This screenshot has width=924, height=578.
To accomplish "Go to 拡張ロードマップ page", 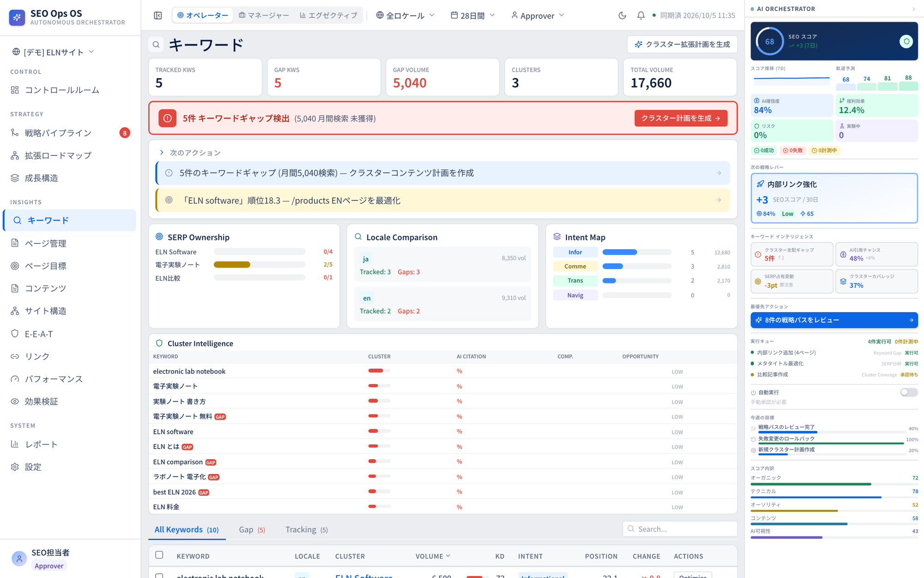I will (69, 155).
